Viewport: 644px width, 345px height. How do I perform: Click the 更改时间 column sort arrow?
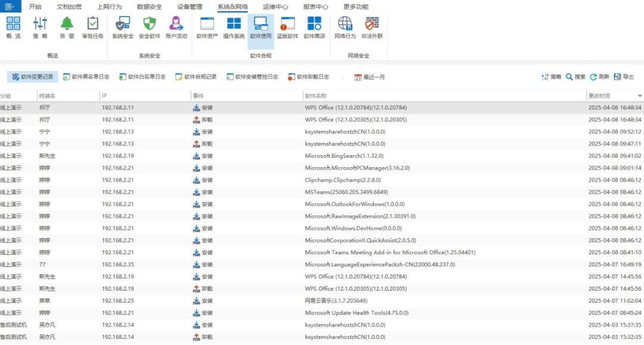[640, 96]
